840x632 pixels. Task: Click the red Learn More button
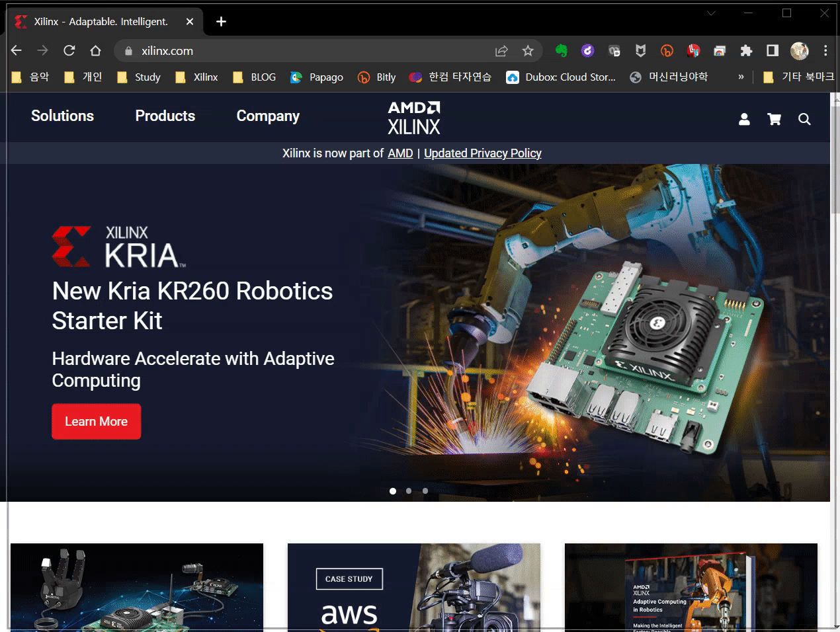97,422
